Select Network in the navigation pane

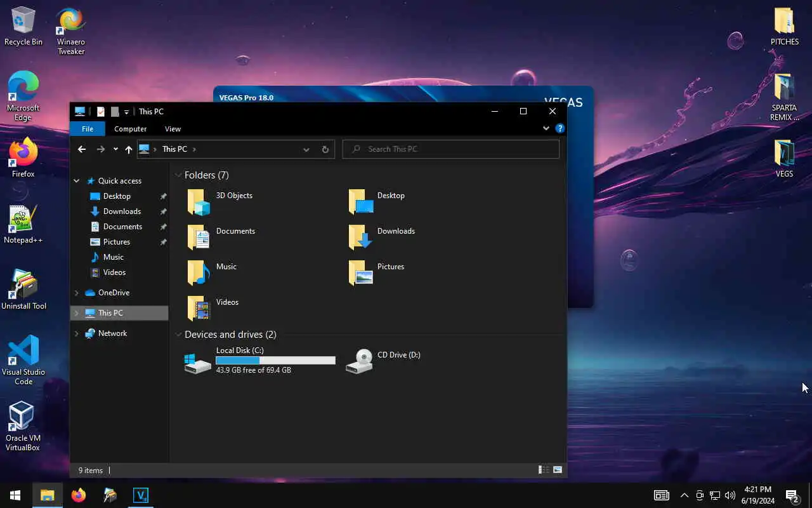coord(106,333)
